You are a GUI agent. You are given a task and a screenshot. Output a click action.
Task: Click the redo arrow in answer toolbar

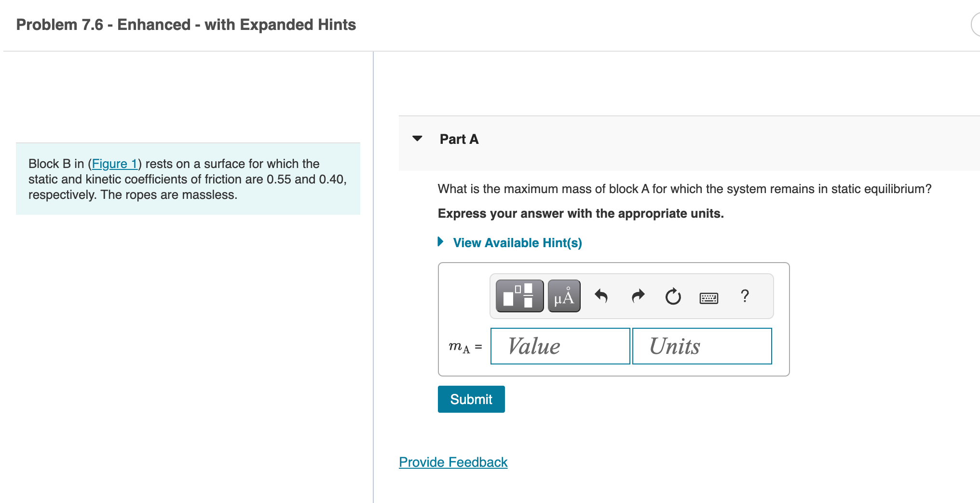[637, 296]
